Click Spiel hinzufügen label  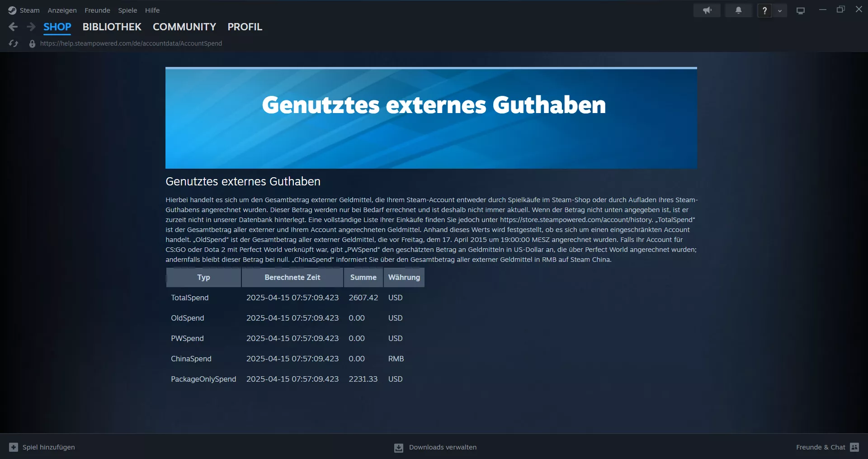tap(49, 447)
